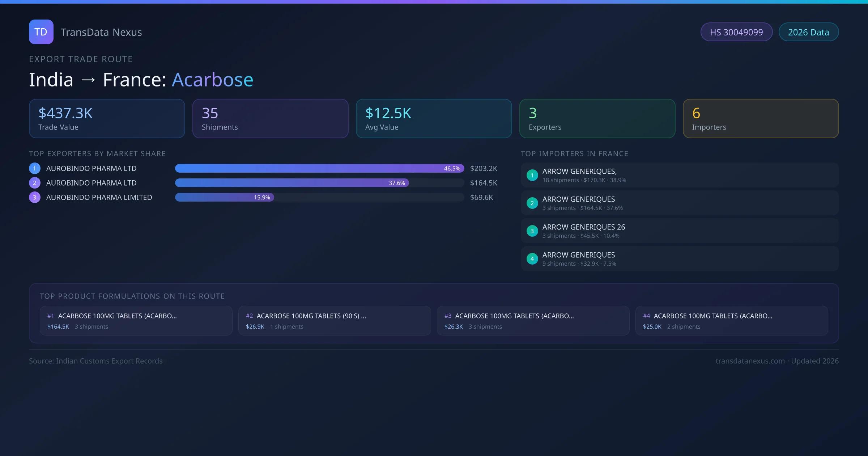Click the 6 Importers stat card

pyautogui.click(x=760, y=118)
